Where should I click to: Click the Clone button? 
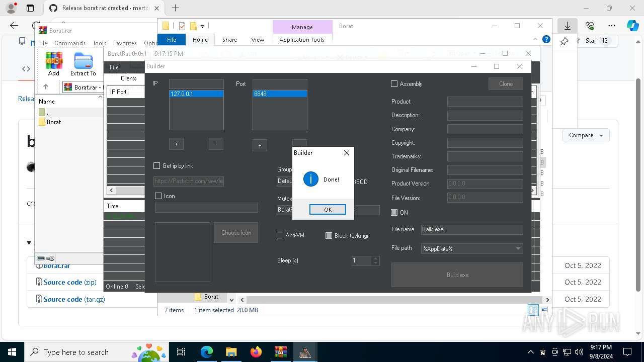[x=506, y=84]
